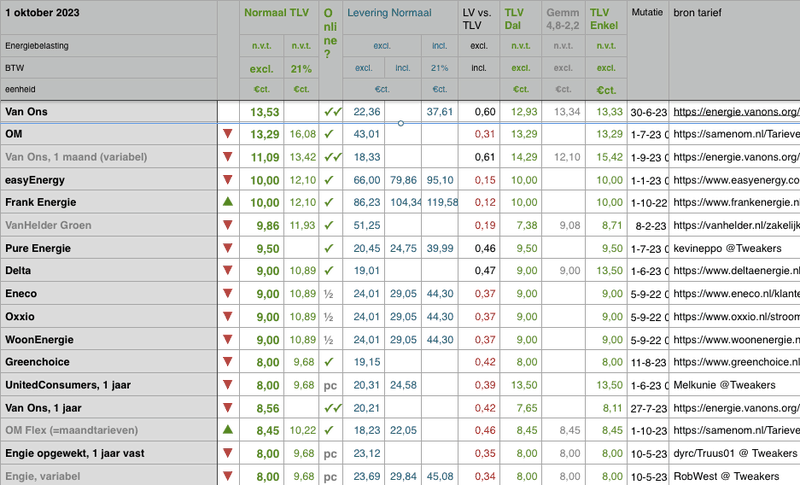
Task: Click the online checkmark in OM Flex row
Action: pos(329,430)
